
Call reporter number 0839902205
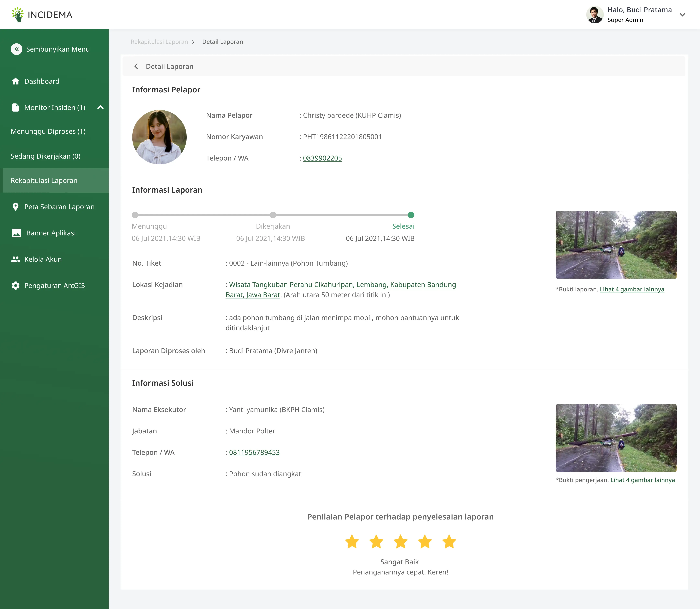tap(322, 158)
